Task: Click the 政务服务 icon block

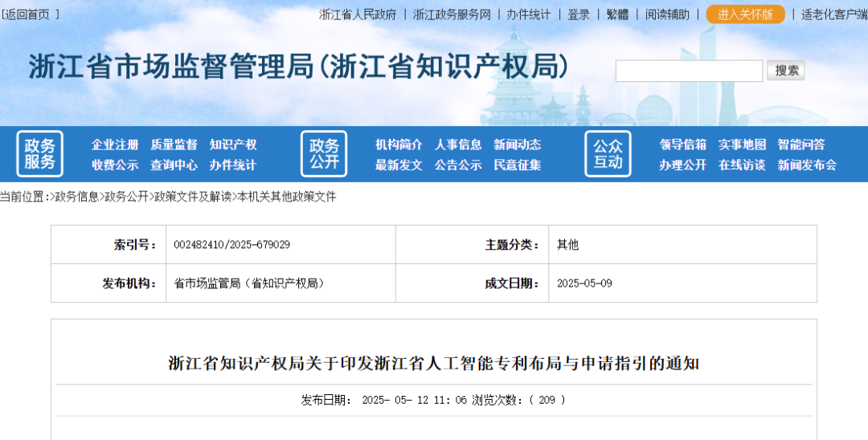Action: 39,154
